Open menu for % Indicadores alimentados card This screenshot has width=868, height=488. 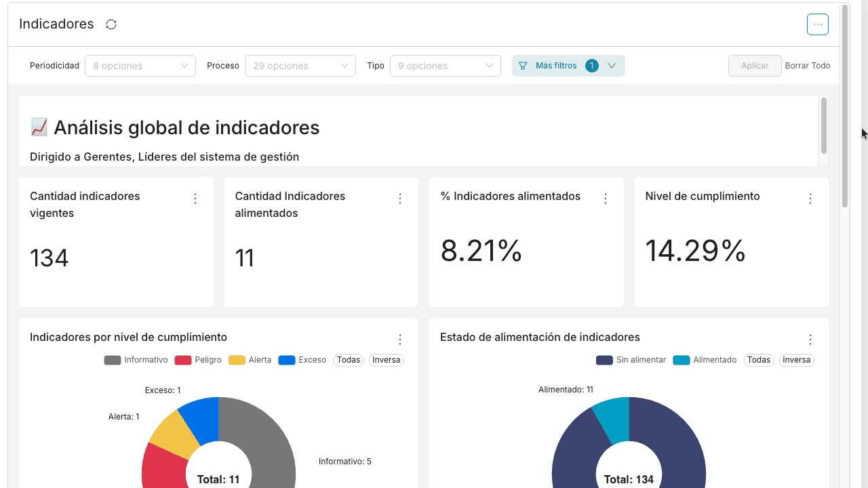(x=606, y=199)
